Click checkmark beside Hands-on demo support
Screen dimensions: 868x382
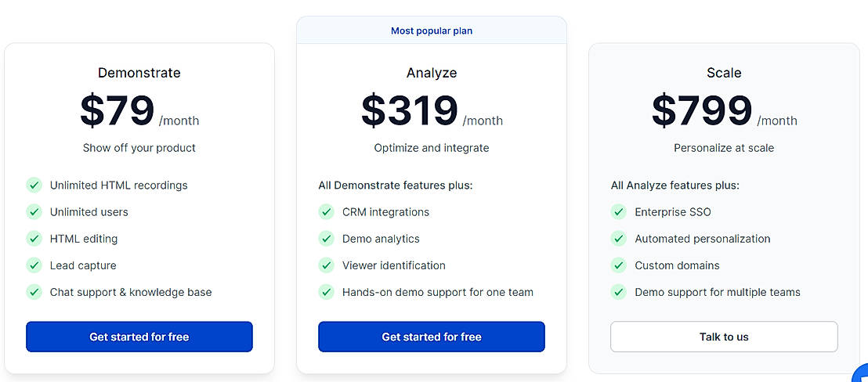327,292
